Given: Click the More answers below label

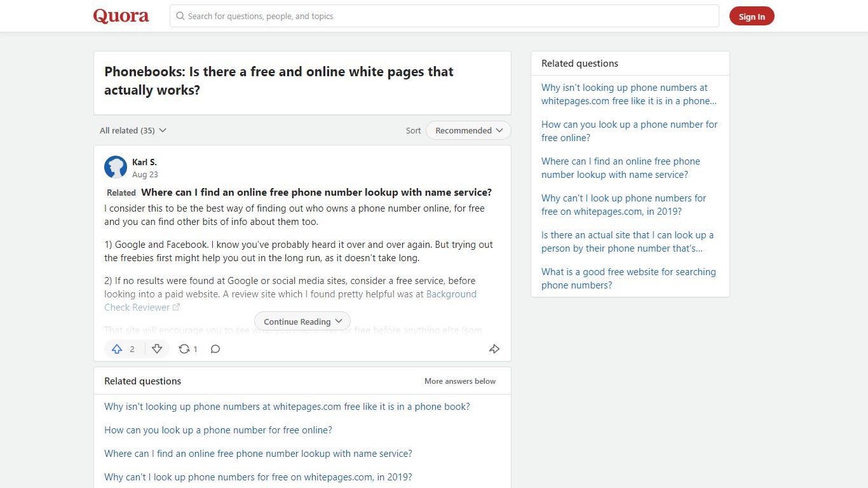Looking at the screenshot, I should pos(460,381).
